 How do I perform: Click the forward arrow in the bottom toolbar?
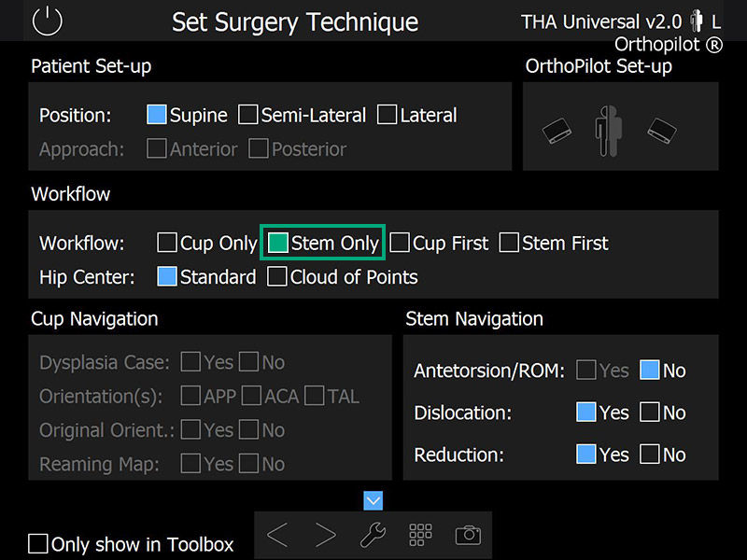326,534
